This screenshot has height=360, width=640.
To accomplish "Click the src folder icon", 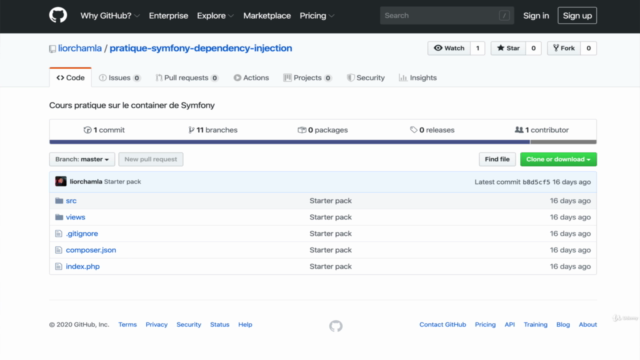I will click(x=59, y=200).
